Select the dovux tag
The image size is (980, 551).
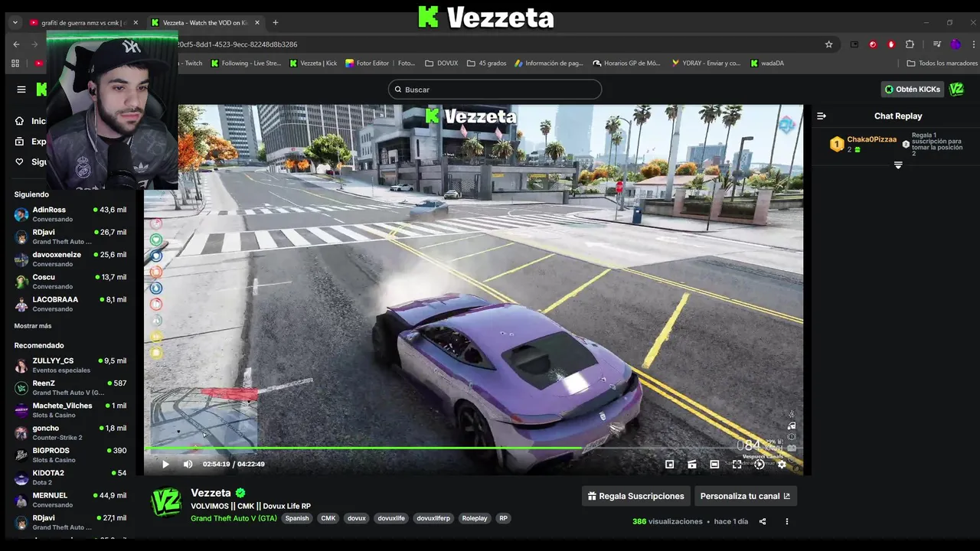[357, 518]
